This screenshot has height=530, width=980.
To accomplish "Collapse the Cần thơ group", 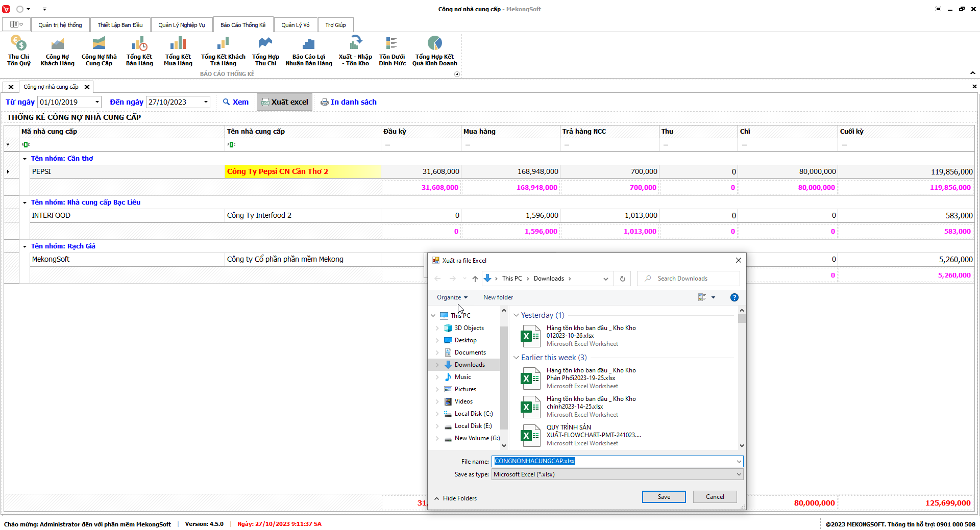I will [x=24, y=159].
